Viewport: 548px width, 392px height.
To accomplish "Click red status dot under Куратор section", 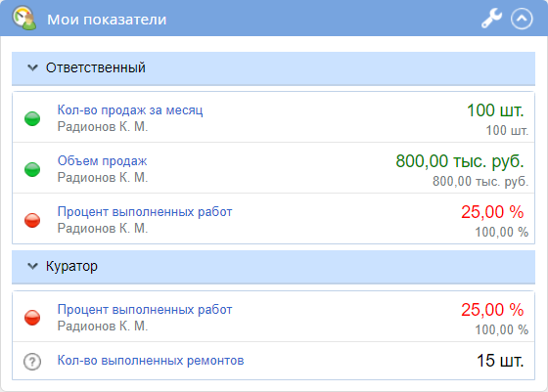I will pyautogui.click(x=32, y=318).
